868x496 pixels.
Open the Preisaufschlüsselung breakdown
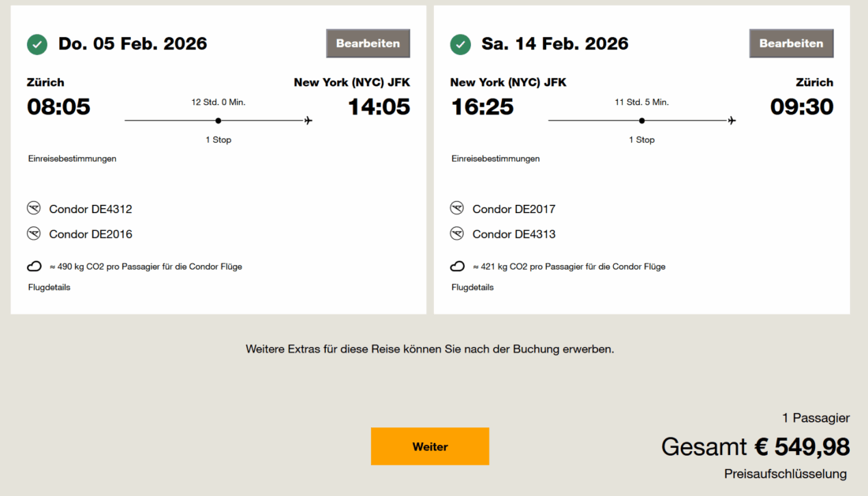[x=786, y=473]
